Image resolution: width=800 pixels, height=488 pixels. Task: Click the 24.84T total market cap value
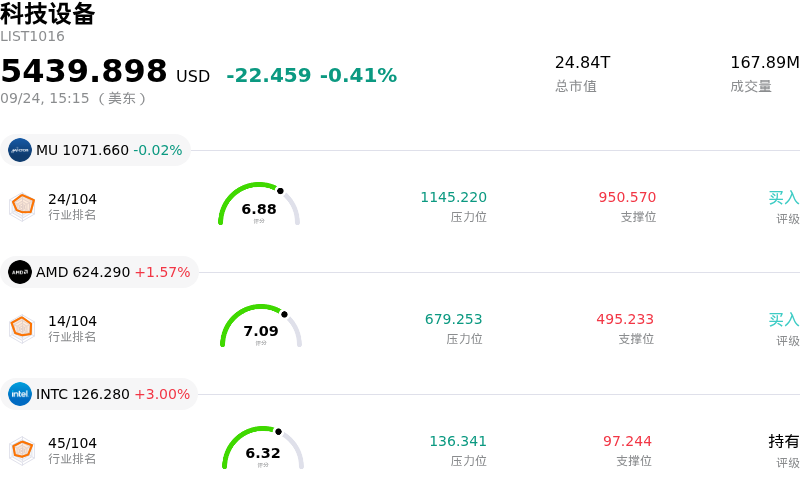point(583,62)
